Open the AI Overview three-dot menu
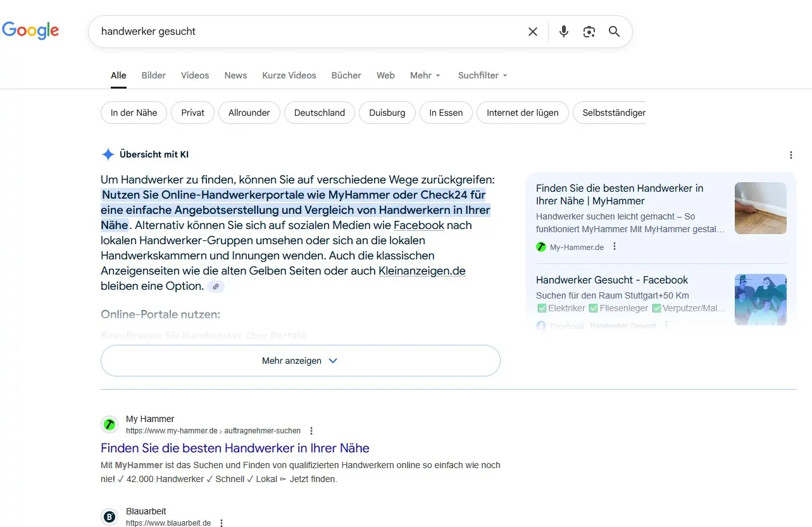The image size is (812, 527). [790, 154]
